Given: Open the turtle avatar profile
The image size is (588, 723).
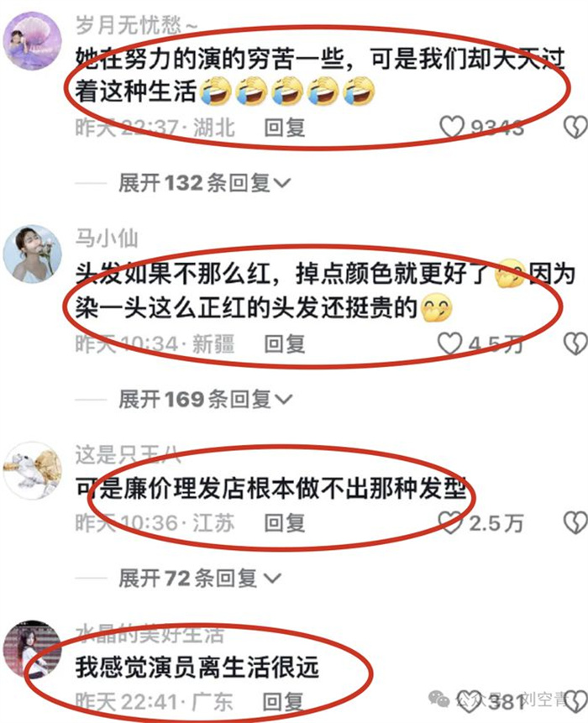Looking at the screenshot, I should pyautogui.click(x=32, y=470).
